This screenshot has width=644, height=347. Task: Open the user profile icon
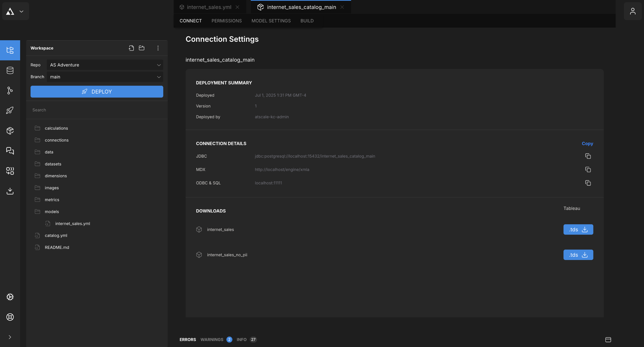[632, 11]
